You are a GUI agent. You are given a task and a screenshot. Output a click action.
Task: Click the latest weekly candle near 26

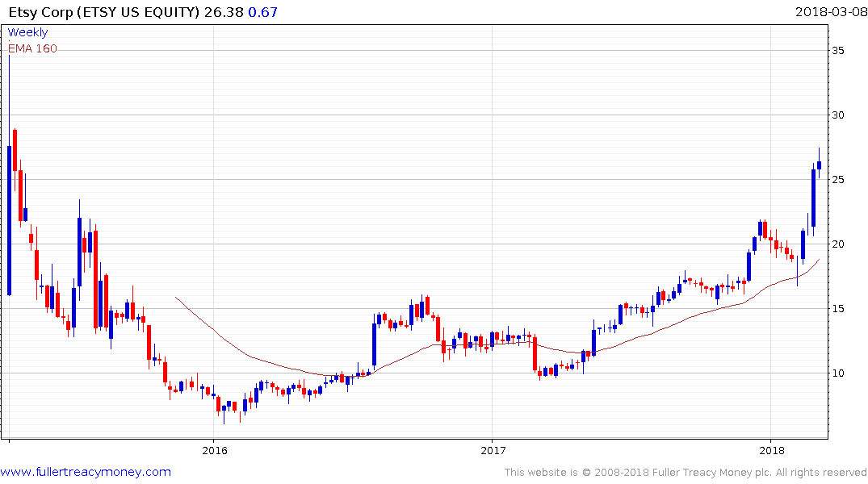tap(820, 165)
